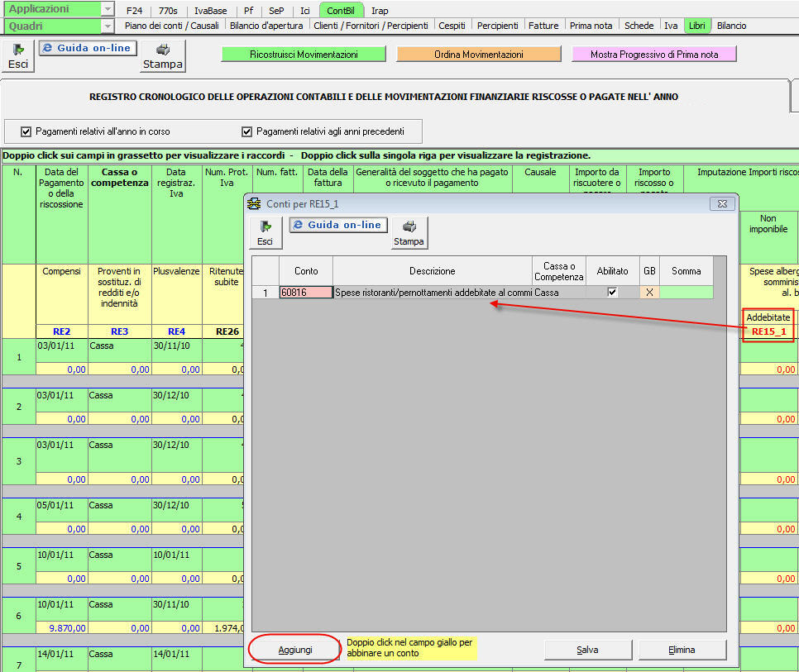Click RE26 column header
Viewport: 799px width, 672px height.
pyautogui.click(x=227, y=331)
